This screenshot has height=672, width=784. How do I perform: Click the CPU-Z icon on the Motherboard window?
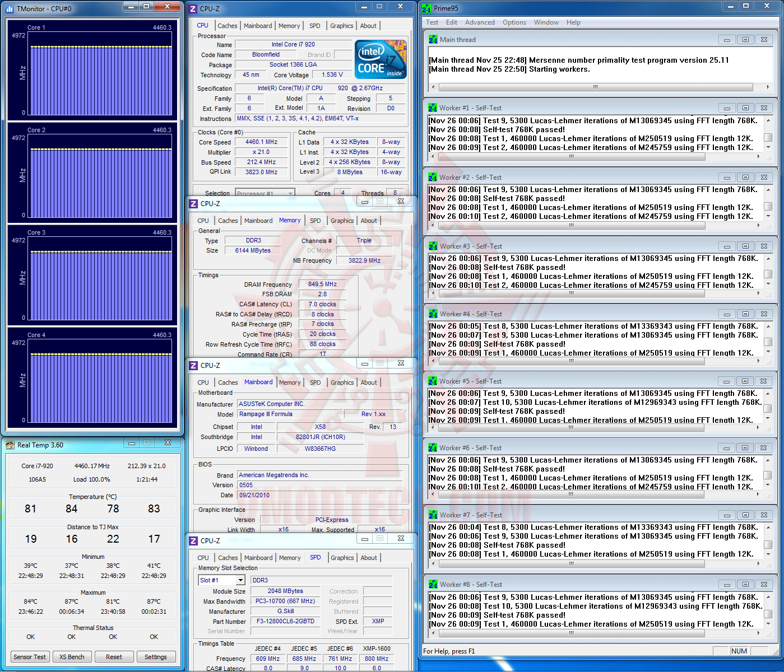(x=193, y=366)
